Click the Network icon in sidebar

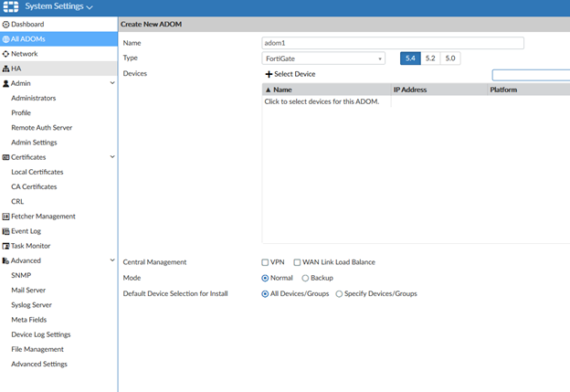pos(5,54)
